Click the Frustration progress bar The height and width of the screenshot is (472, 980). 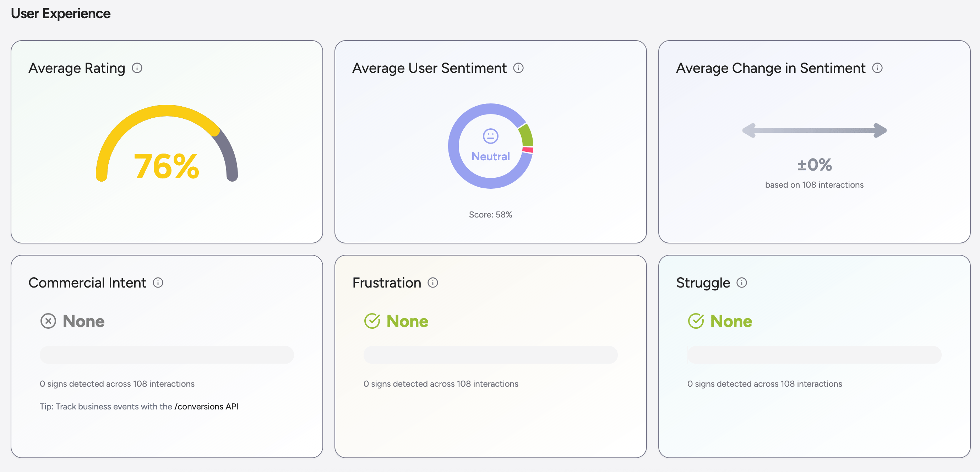coord(490,355)
